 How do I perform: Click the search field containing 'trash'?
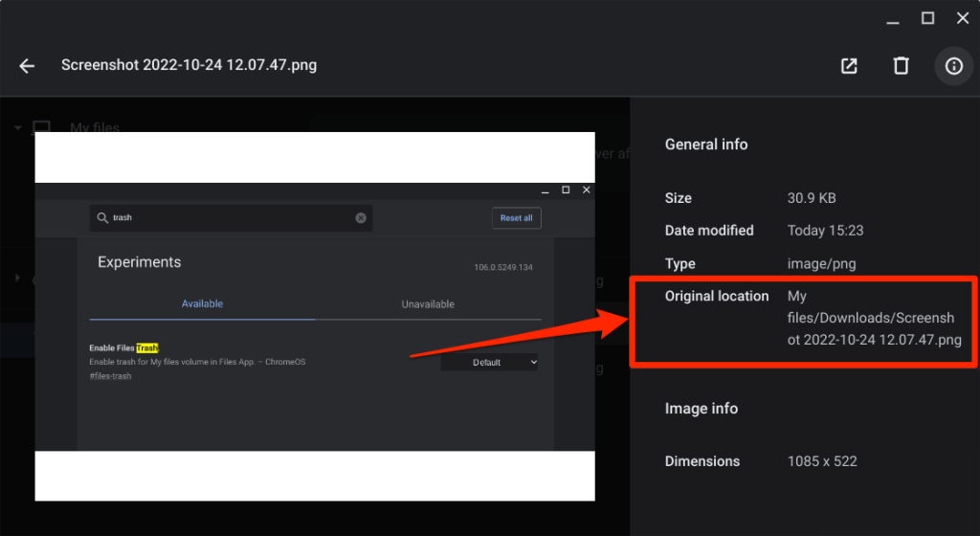tap(230, 218)
